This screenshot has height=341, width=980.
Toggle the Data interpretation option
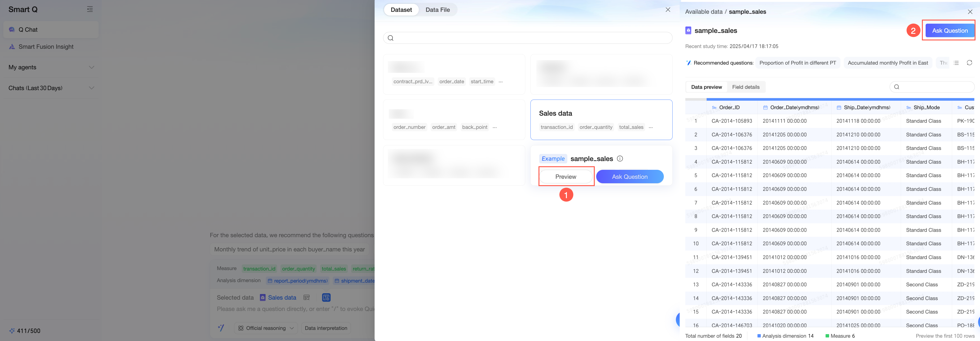click(326, 328)
